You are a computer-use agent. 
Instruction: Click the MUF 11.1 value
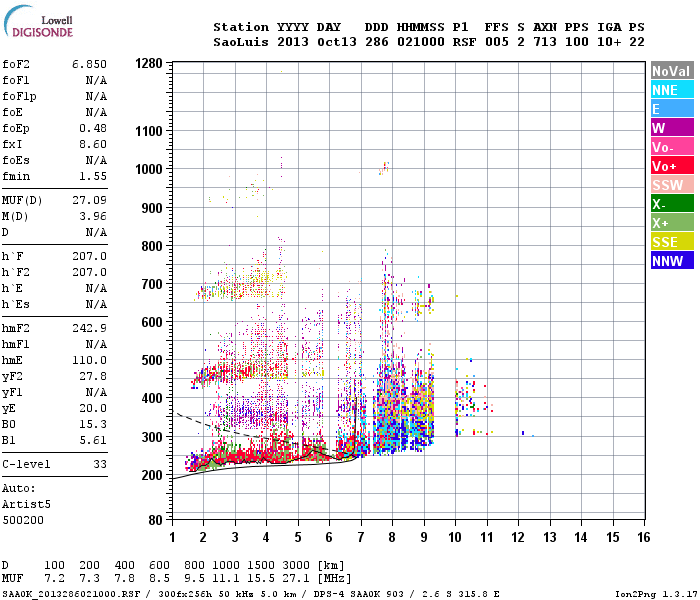click(226, 578)
